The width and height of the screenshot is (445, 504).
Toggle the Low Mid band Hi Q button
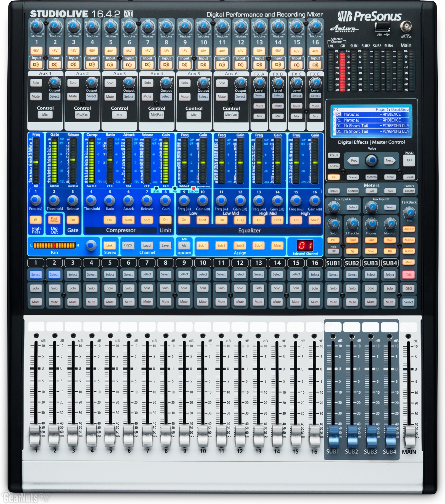pos(240,220)
